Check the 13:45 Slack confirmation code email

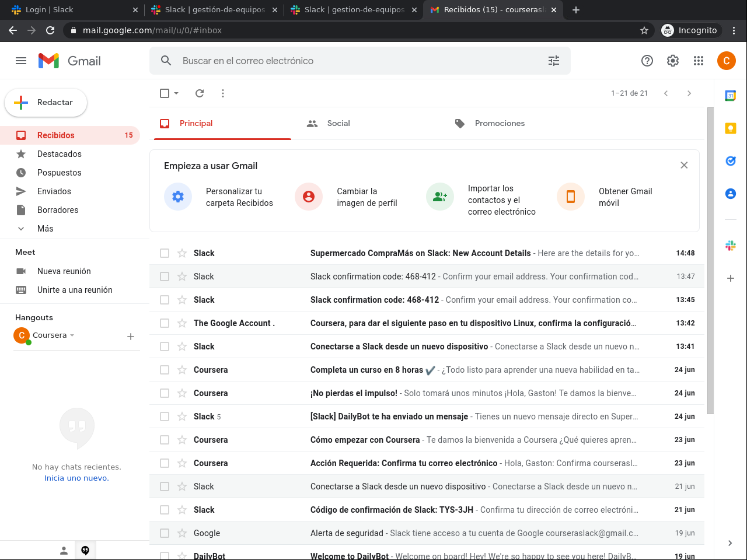click(x=165, y=300)
